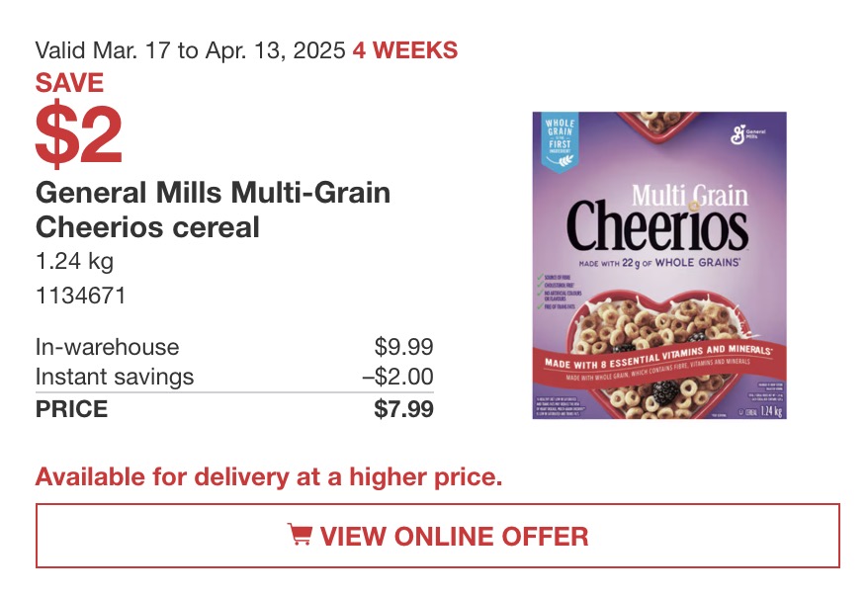This screenshot has height=597, width=868.
Task: Click the bold PRICE label
Action: pos(71,409)
